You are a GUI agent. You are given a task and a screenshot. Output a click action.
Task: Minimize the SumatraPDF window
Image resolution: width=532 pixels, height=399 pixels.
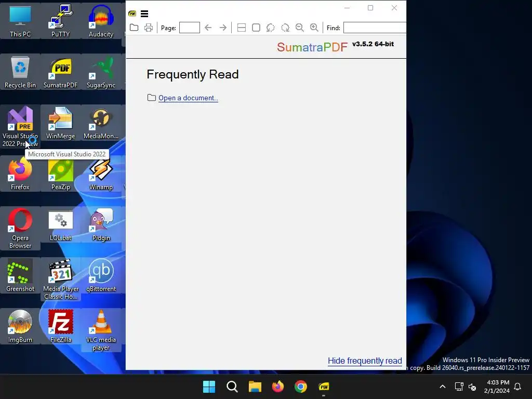(x=347, y=8)
